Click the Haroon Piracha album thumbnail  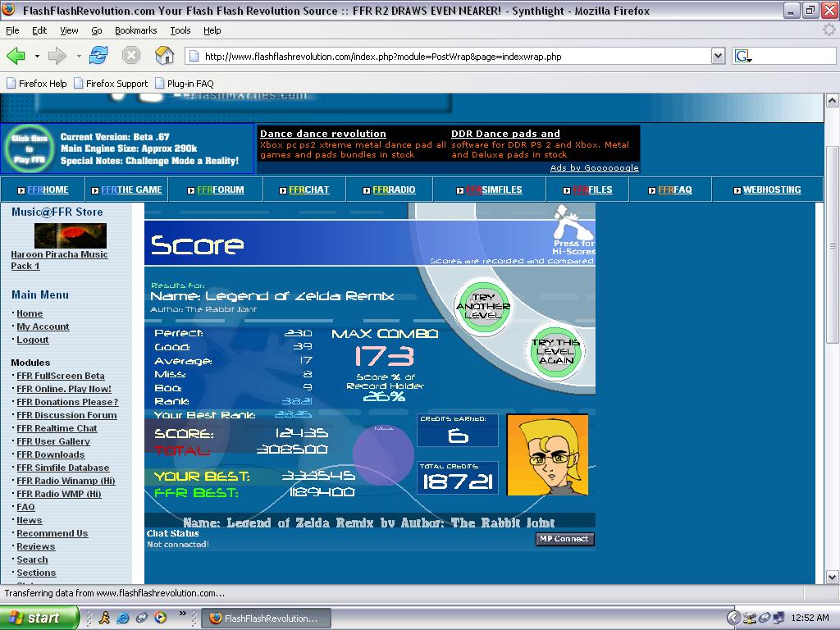pos(71,235)
